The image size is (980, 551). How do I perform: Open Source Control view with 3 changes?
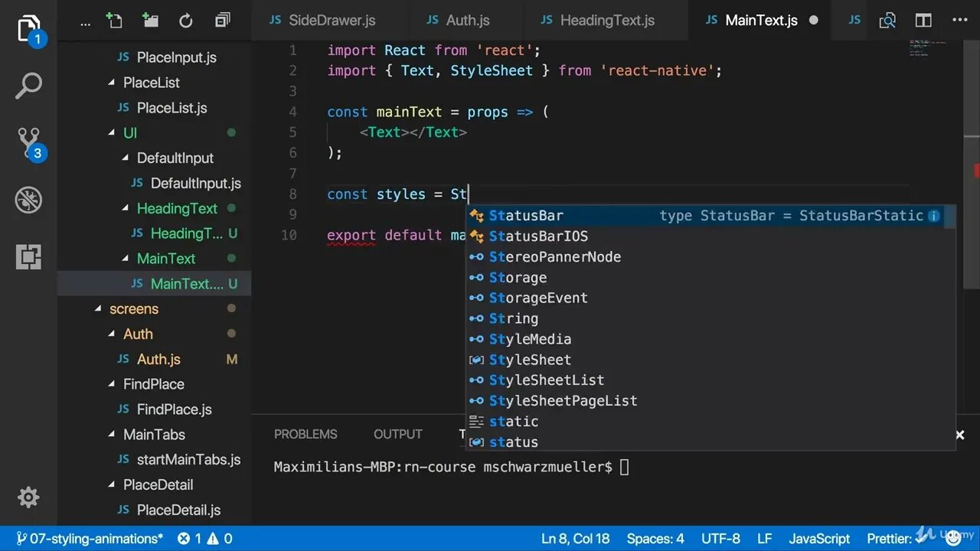[29, 143]
